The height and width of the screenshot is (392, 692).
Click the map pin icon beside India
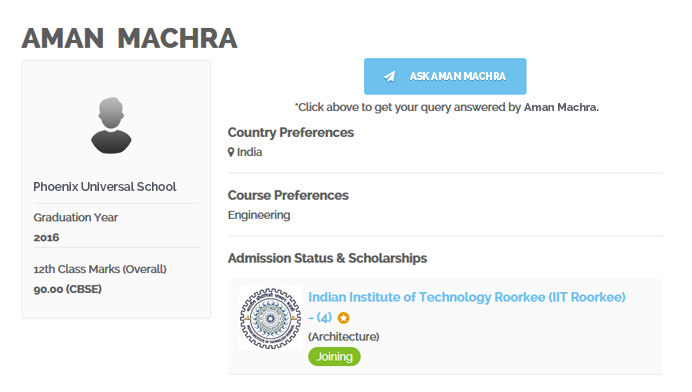231,152
